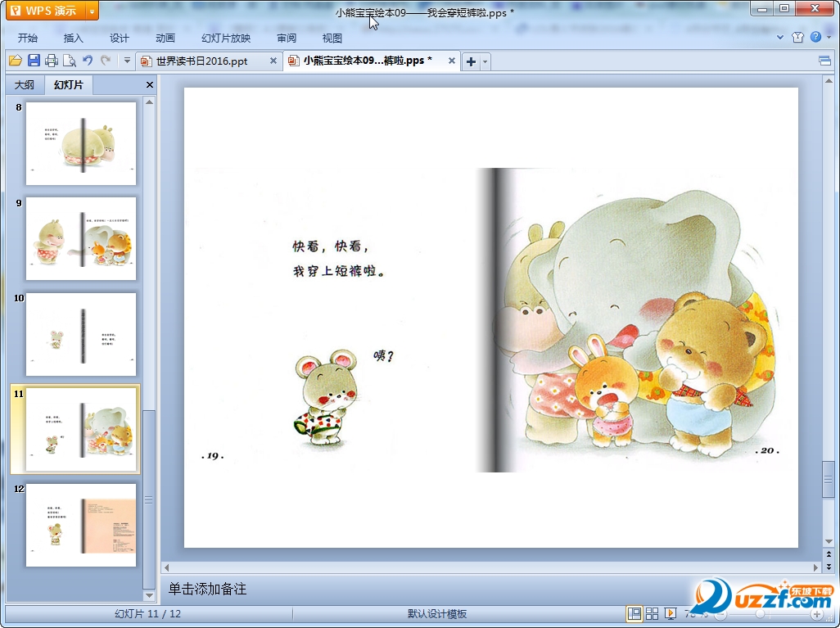Image resolution: width=840 pixels, height=628 pixels.
Task: Click the main editor vertical scroll up arrow
Action: pyautogui.click(x=829, y=81)
